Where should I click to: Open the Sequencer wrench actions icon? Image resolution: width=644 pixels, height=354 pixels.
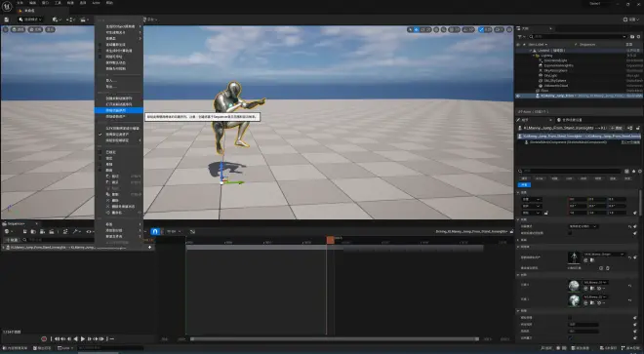(x=75, y=232)
